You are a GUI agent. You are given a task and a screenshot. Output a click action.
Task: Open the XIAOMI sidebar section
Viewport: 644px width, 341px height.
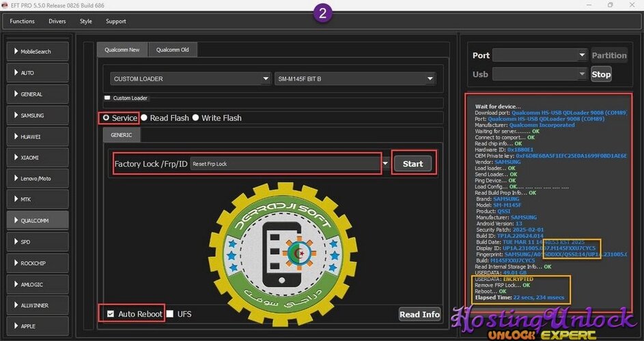38,158
